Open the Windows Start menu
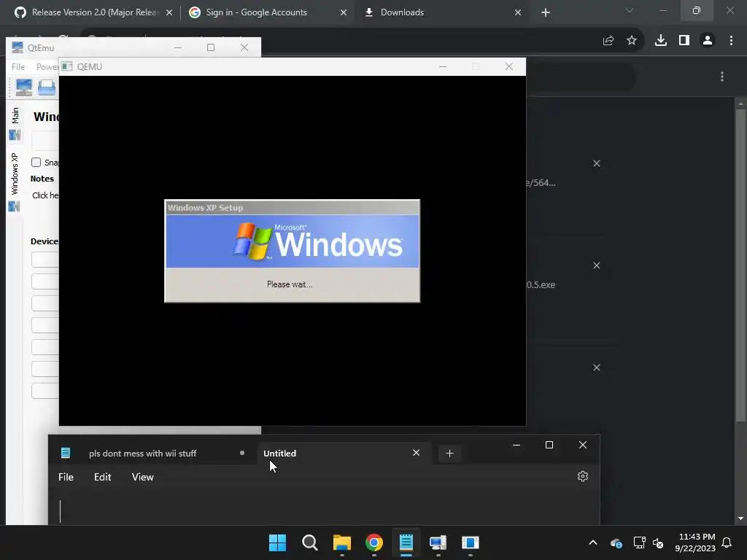 [277, 542]
